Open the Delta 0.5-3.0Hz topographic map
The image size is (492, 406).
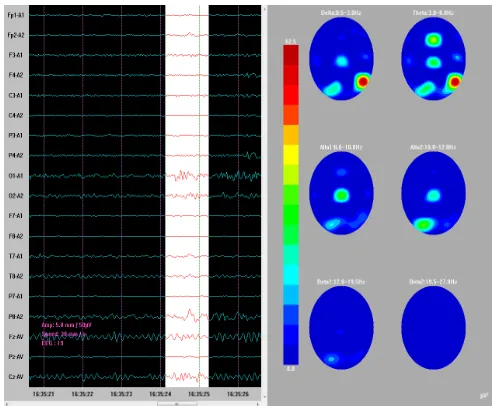(x=341, y=59)
